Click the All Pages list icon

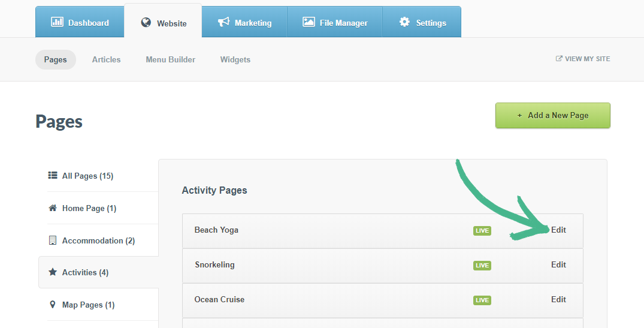coord(53,176)
